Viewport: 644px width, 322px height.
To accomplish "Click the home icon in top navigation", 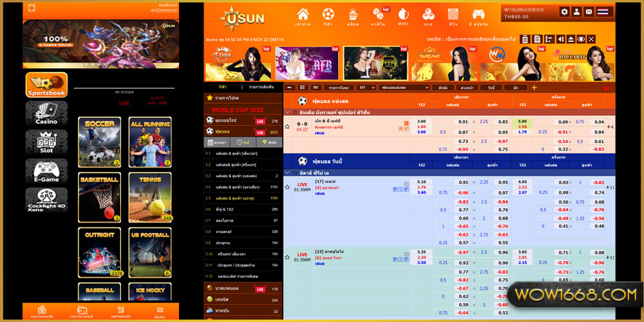I will click(303, 15).
